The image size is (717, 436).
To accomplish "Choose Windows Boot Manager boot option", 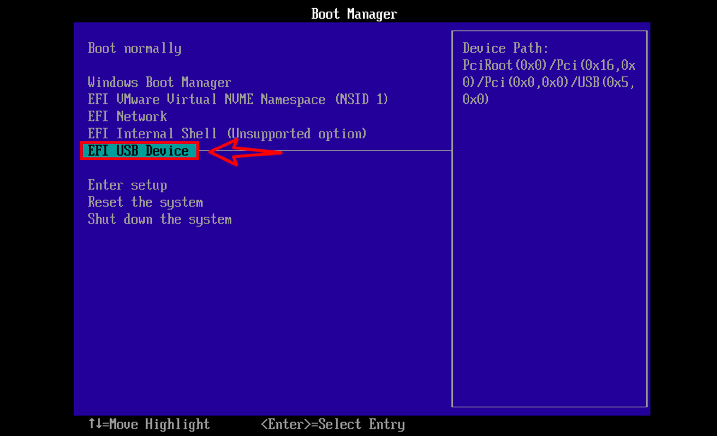I will [x=159, y=82].
